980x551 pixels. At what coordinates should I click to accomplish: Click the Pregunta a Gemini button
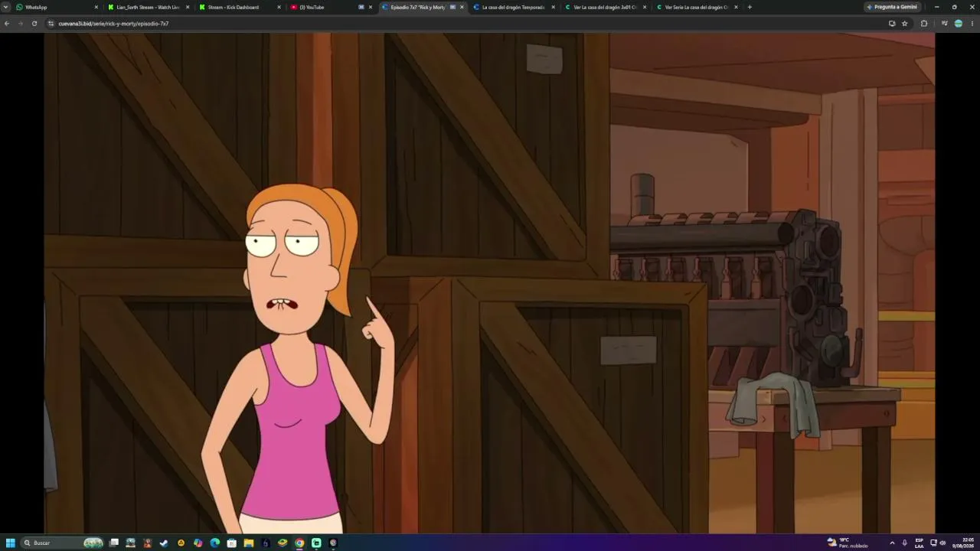892,7
